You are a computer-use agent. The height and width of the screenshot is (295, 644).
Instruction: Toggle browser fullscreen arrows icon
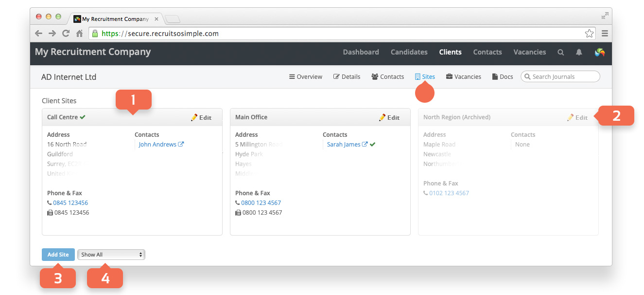605,16
